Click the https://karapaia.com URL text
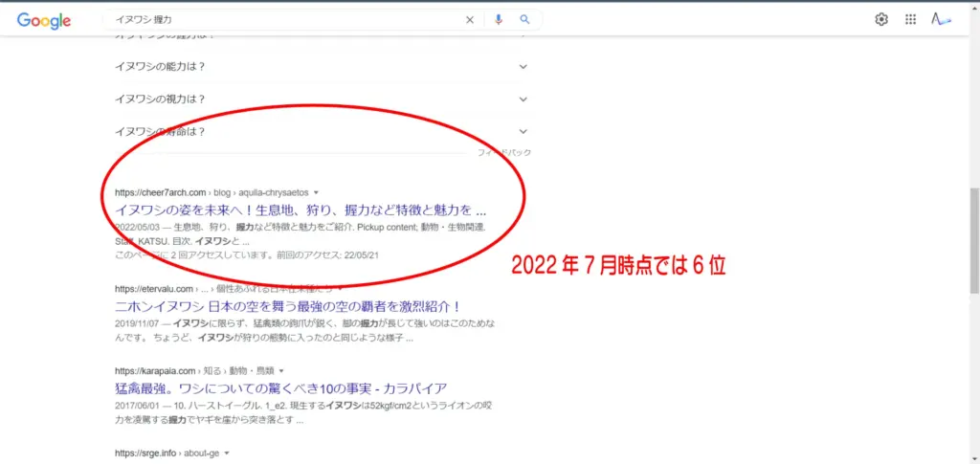The image size is (980, 464). tap(157, 371)
